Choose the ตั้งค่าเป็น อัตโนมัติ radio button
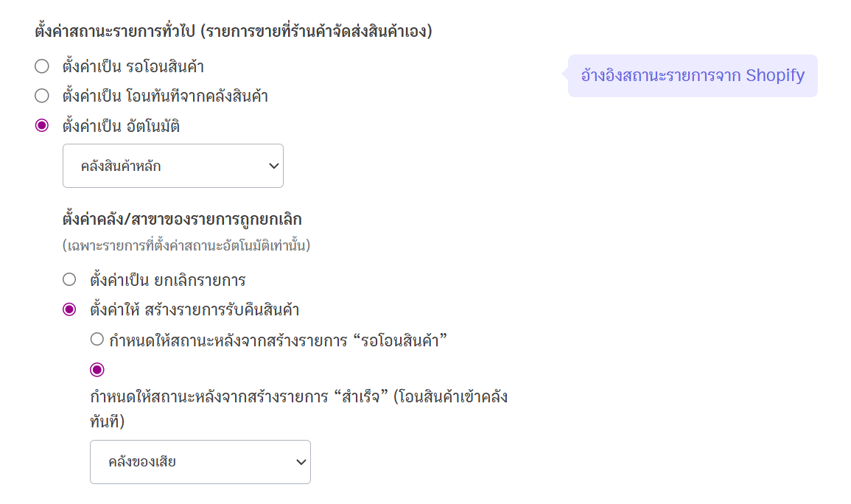This screenshot has width=851, height=504. [42, 126]
